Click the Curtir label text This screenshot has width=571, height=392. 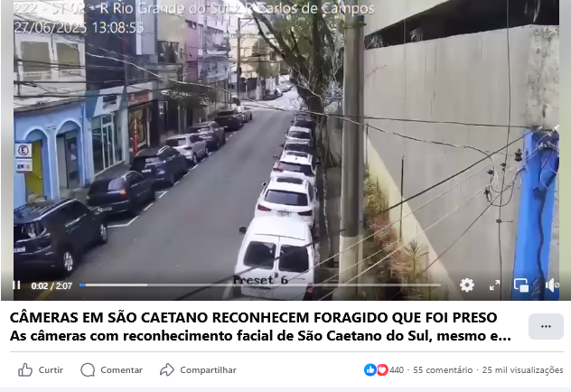pos(51,369)
